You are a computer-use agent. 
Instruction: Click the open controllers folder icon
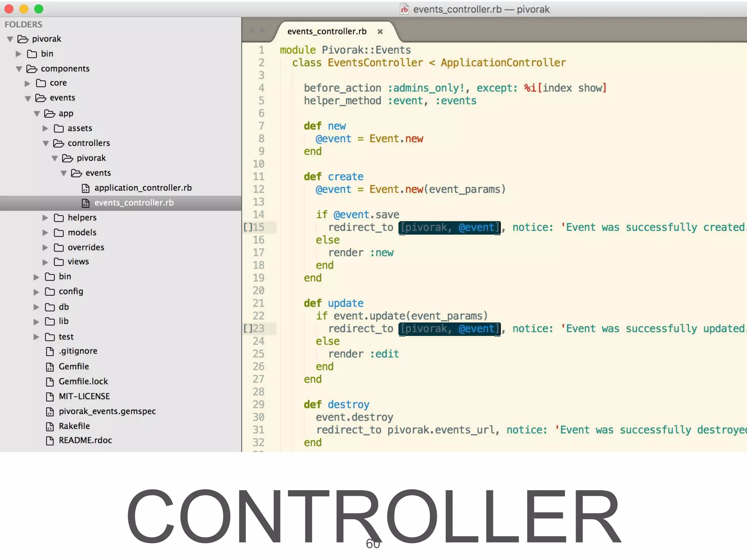[59, 143]
